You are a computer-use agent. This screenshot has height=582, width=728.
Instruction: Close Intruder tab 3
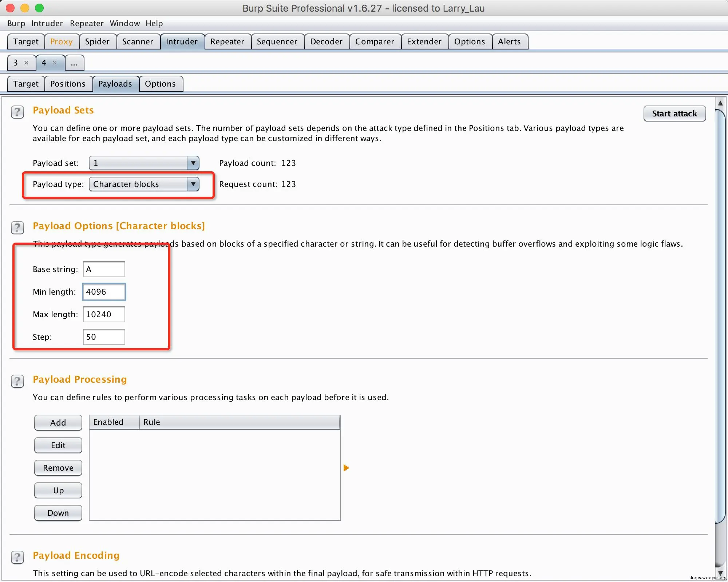(x=26, y=63)
